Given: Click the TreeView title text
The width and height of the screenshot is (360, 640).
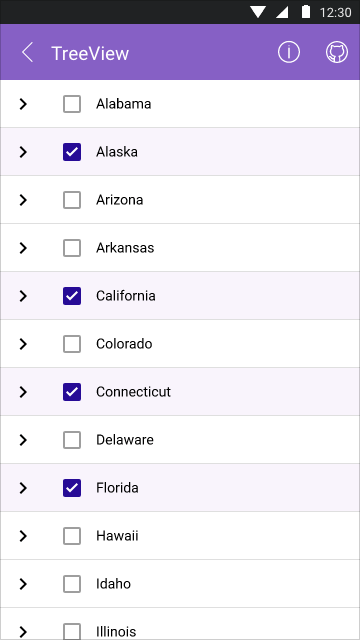Looking at the screenshot, I should (90, 53).
